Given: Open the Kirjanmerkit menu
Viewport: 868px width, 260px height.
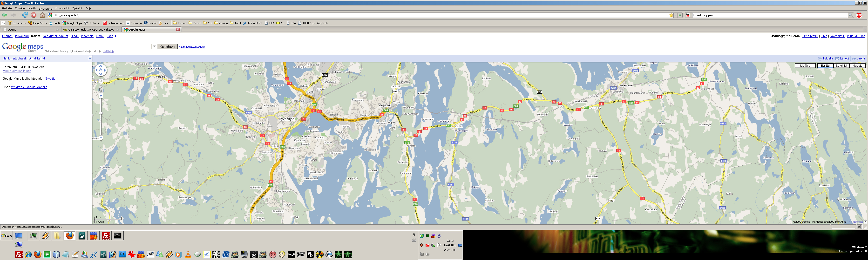Looking at the screenshot, I should pos(62,8).
